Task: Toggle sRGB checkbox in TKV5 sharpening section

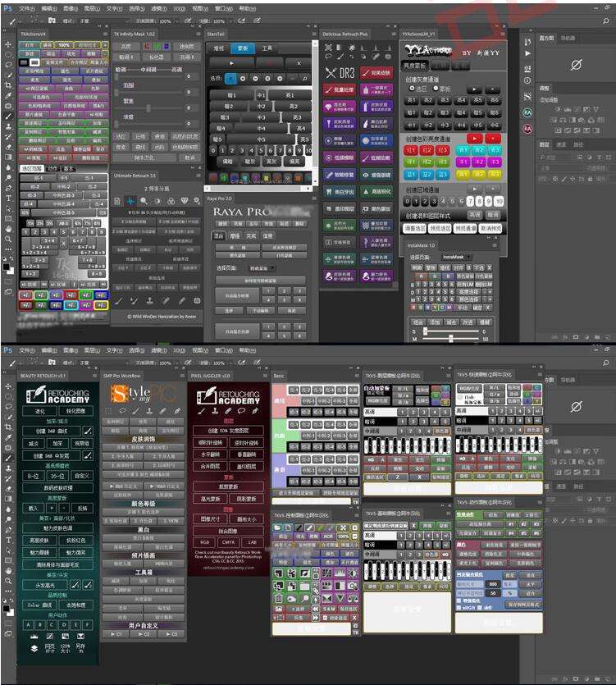Action: point(459,607)
